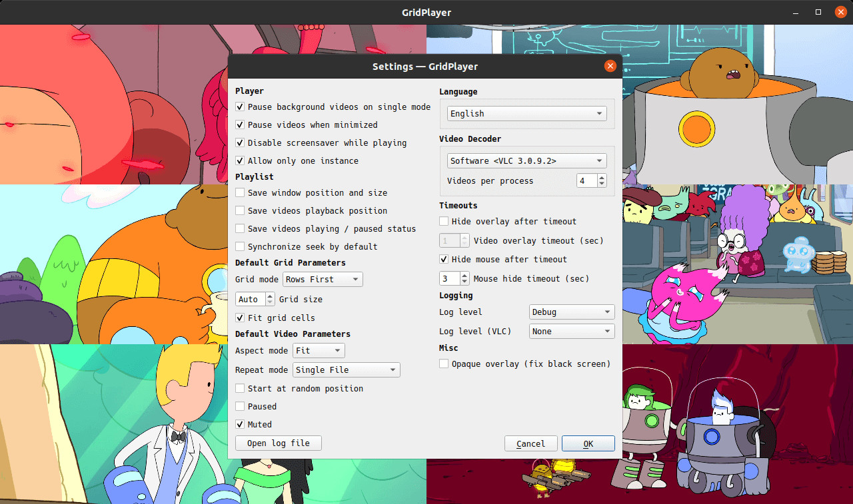
Task: Open the Aspect mode dropdown
Action: [319, 350]
